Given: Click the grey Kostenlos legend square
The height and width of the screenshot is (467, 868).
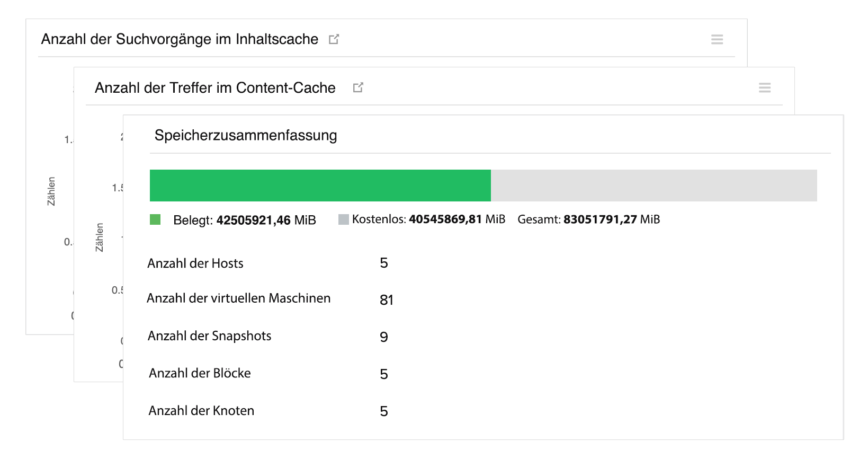Looking at the screenshot, I should tap(343, 219).
